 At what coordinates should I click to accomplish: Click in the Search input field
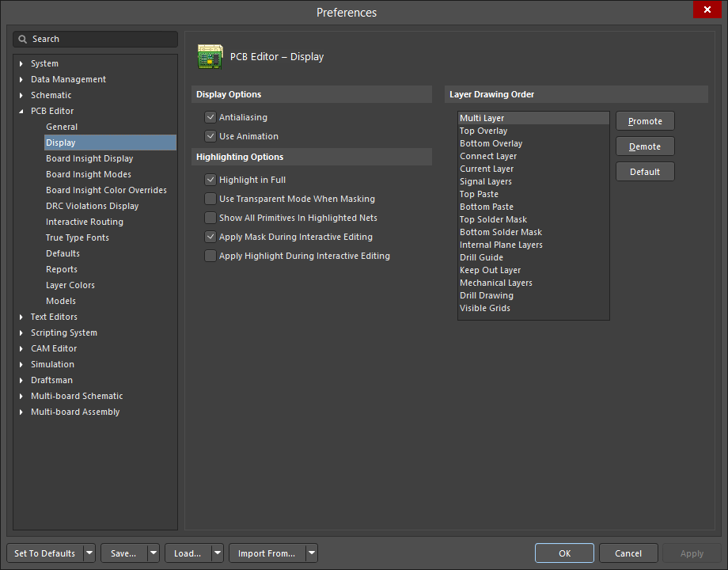(96, 39)
